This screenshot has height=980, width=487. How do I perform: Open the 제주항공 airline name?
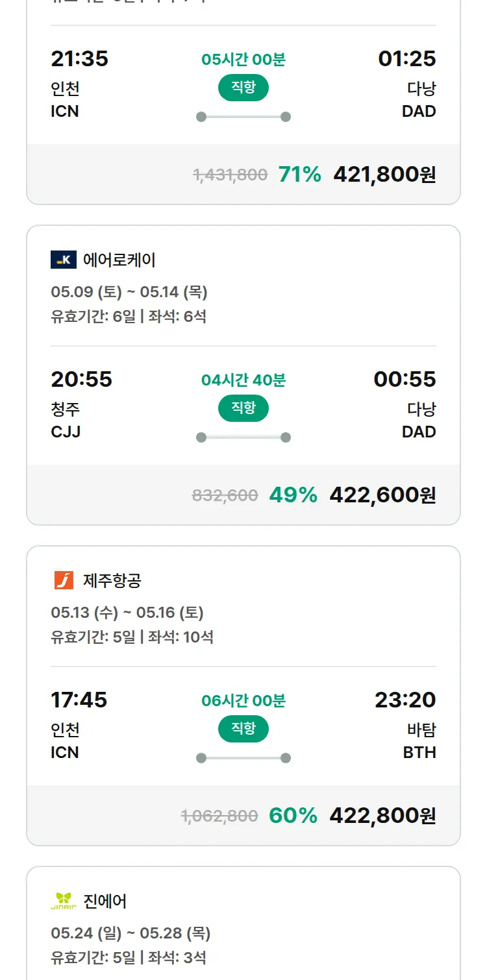coord(112,580)
